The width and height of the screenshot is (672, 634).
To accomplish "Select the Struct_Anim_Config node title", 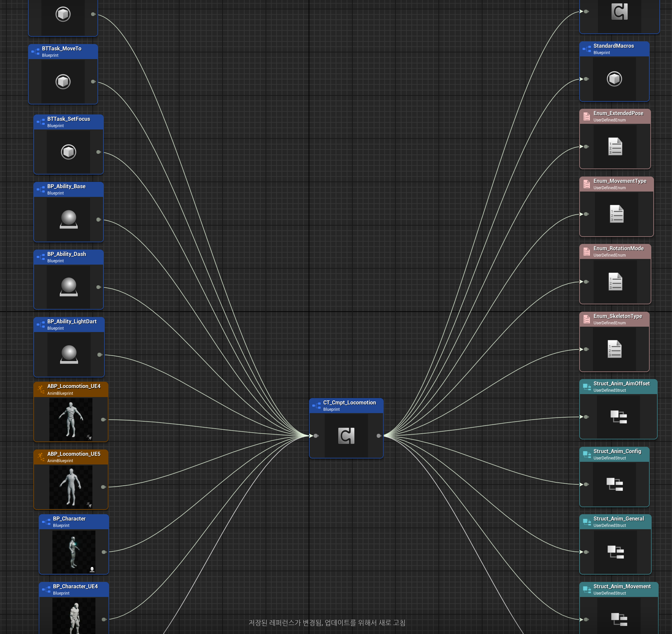I will [617, 451].
